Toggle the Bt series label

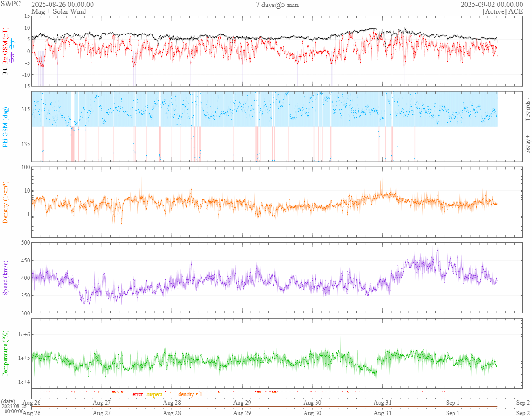pos(6,71)
